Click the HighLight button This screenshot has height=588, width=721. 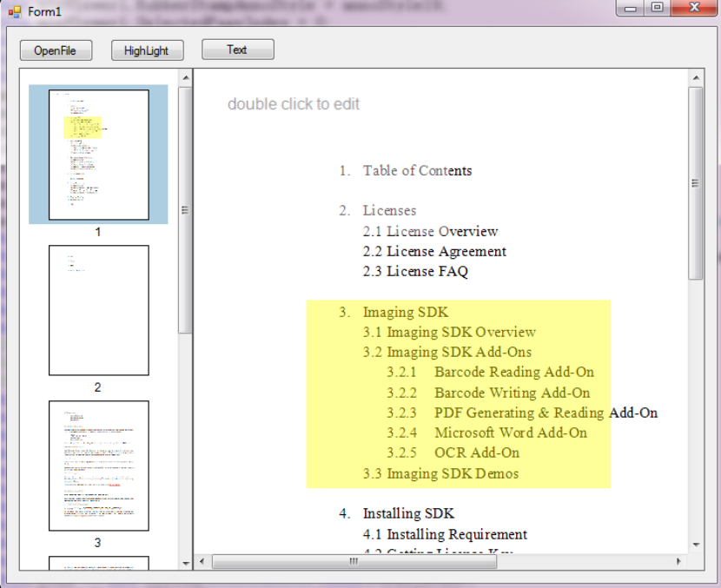tap(147, 50)
